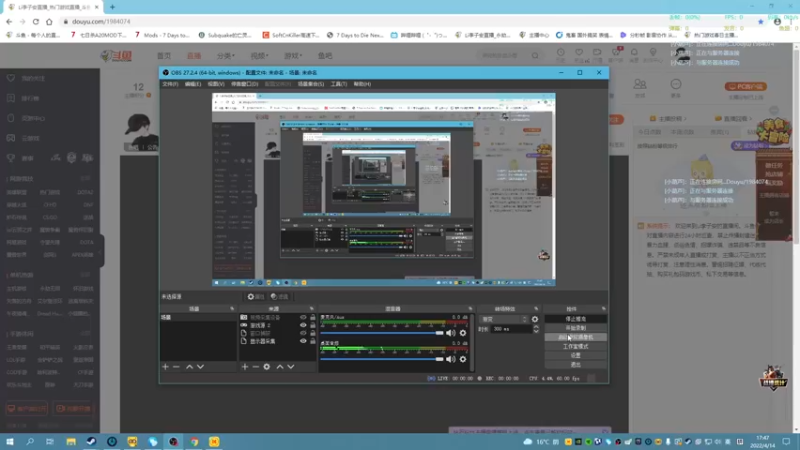Image resolution: width=800 pixels, height=450 pixels.
Task: Move source down with the arrow in OBS Sources toolbar
Action: point(291,367)
